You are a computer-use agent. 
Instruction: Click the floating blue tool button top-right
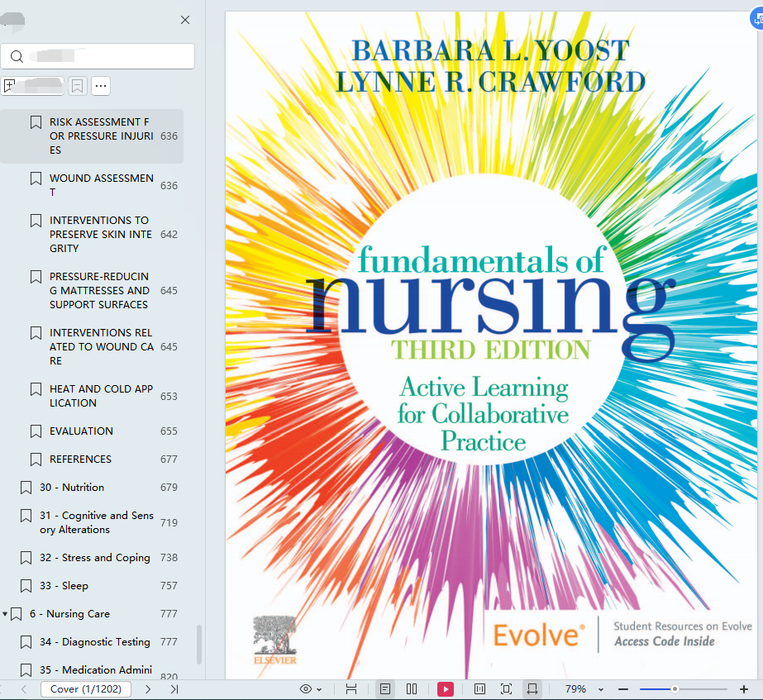click(757, 19)
